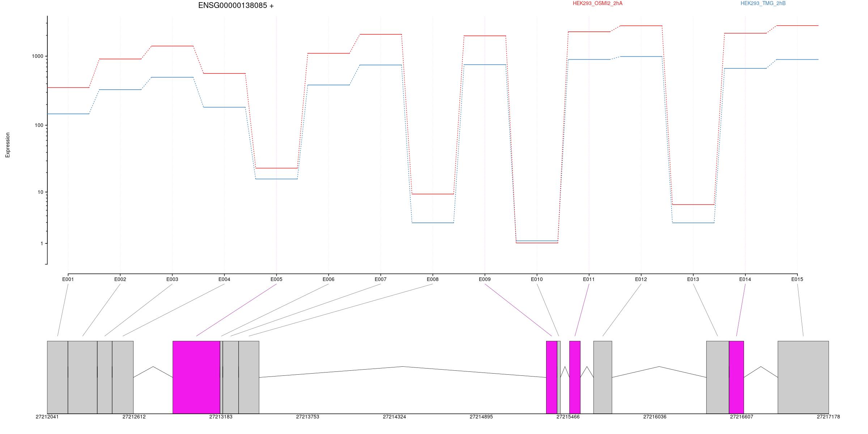Click genomic coordinate 27215466
Screen dimensions: 868x434
[x=568, y=417]
